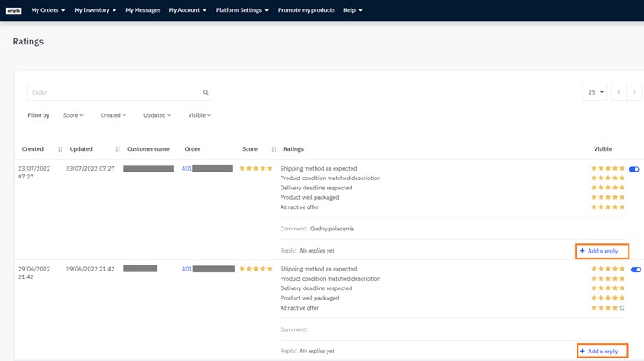Toggle visibility of the 29/06/2022 rating

[635, 270]
